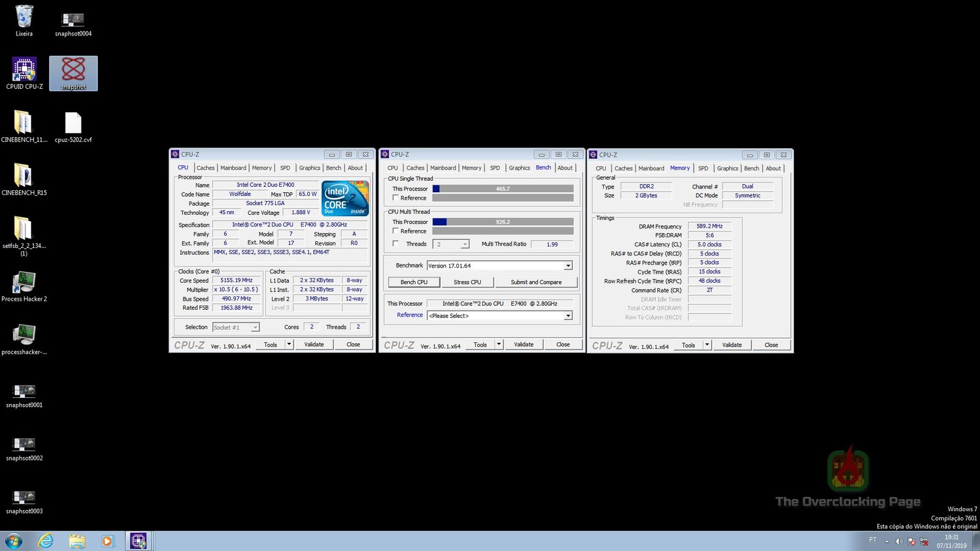Click the Submit and Compare button
This screenshot has width=980, height=551.
[x=536, y=282]
